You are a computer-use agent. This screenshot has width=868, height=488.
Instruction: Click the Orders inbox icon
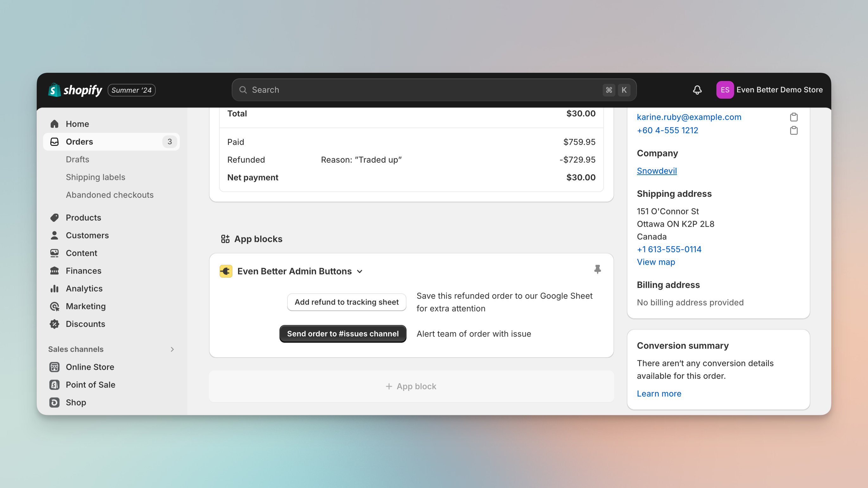tap(54, 142)
